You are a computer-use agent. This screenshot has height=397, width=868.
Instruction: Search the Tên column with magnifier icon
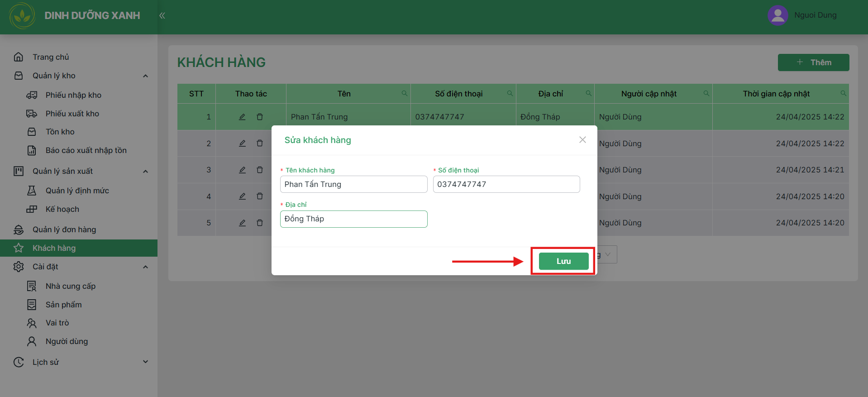(405, 93)
